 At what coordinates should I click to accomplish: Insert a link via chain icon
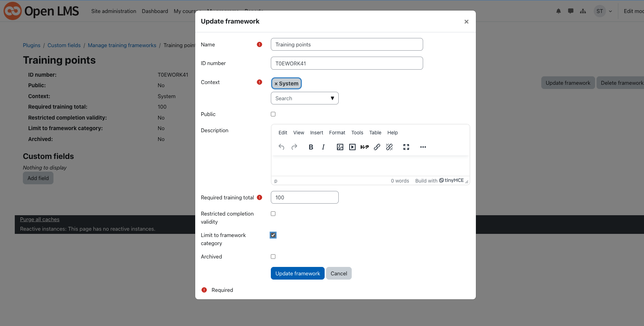click(x=377, y=147)
